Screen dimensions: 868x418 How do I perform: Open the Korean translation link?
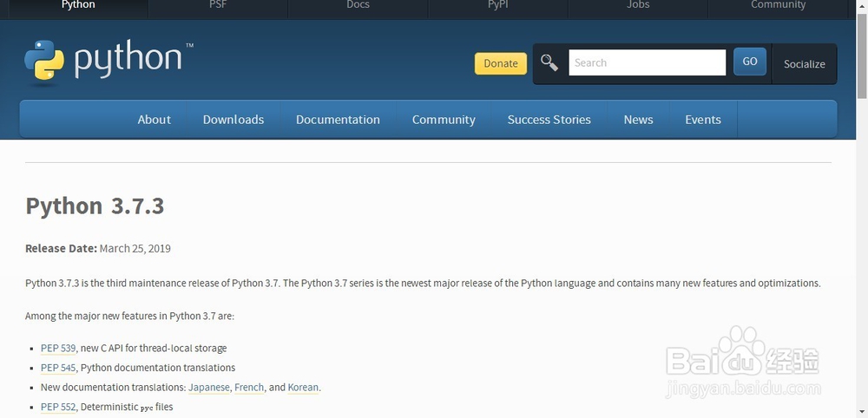[x=303, y=387]
